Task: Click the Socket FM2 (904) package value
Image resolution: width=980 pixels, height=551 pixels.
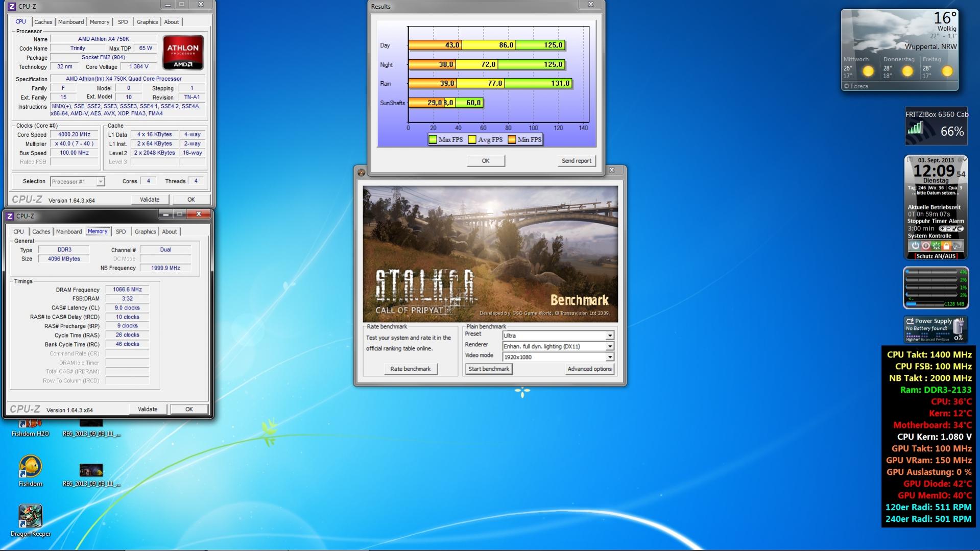Action: 104,57
